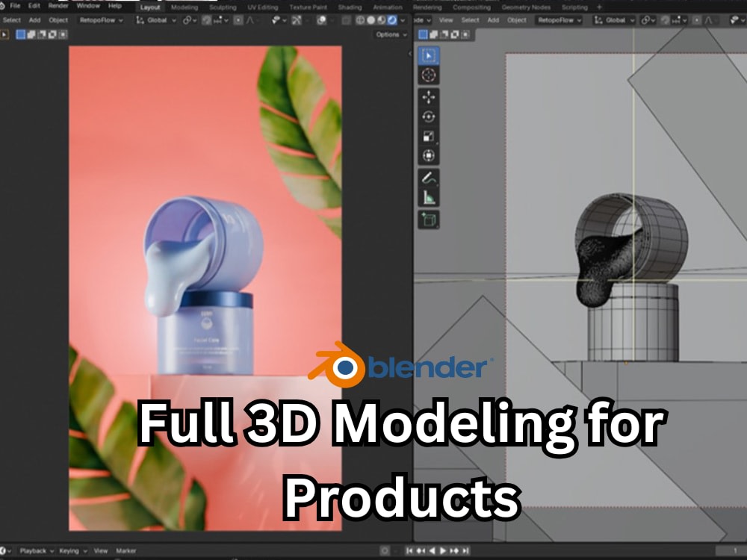747x560 pixels.
Task: Click first selection mode icon in right viewport
Action: coord(423,34)
